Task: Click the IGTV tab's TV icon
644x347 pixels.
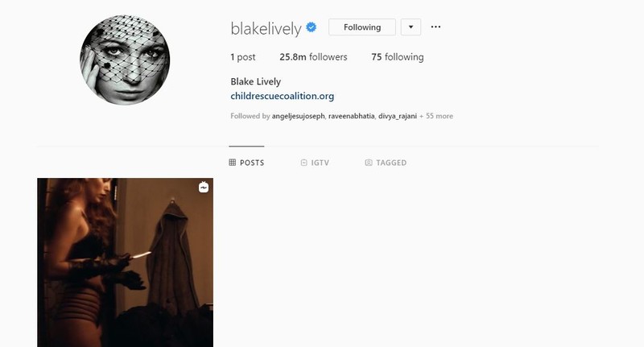Action: click(304, 163)
